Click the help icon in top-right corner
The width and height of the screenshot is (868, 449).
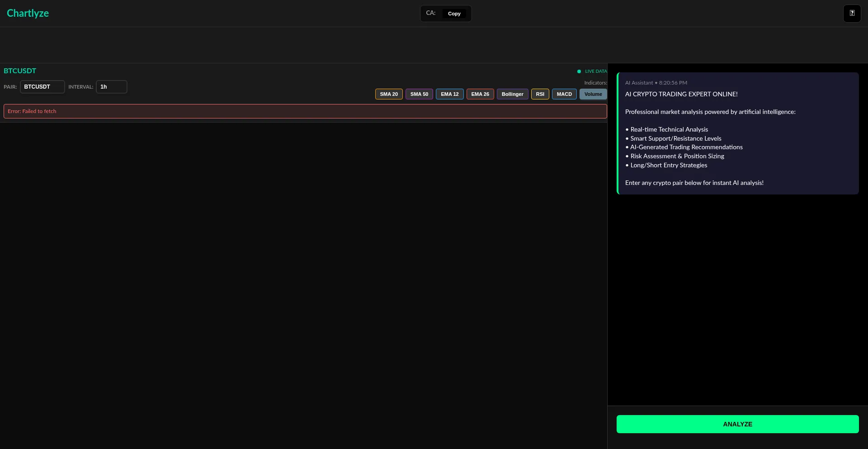852,14
